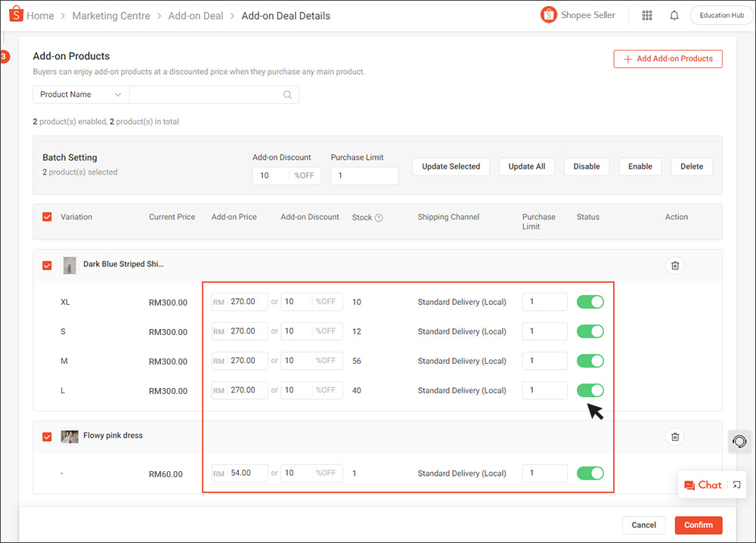Click the Stock help question-mark icon
This screenshot has height=543, width=756.
pos(380,217)
